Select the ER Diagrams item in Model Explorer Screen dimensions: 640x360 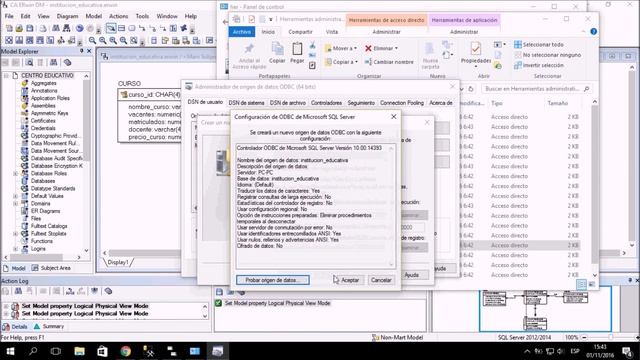[45, 211]
